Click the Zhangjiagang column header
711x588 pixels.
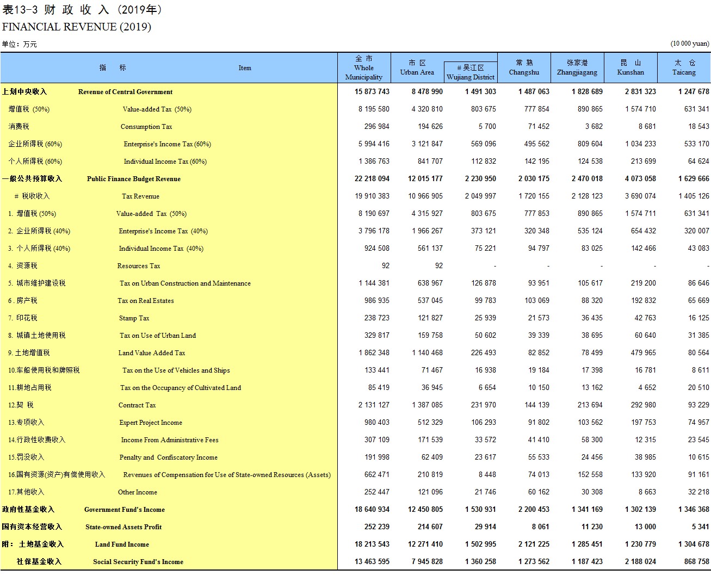tap(577, 68)
